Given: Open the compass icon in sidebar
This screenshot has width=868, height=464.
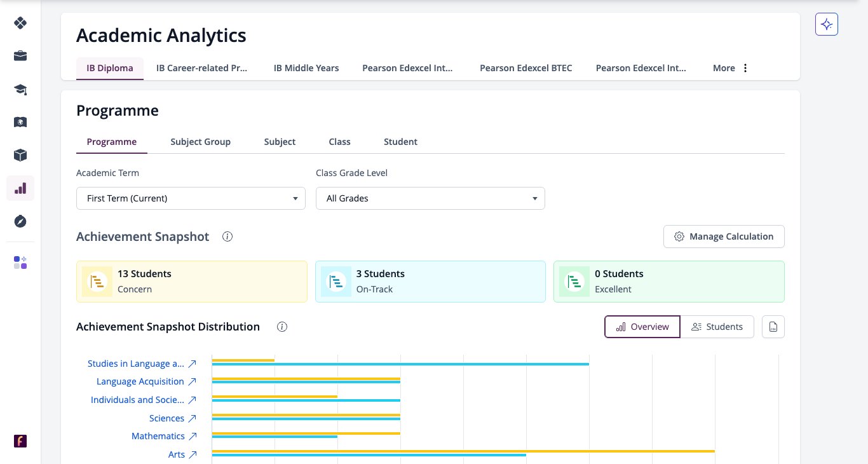Looking at the screenshot, I should pyautogui.click(x=20, y=221).
